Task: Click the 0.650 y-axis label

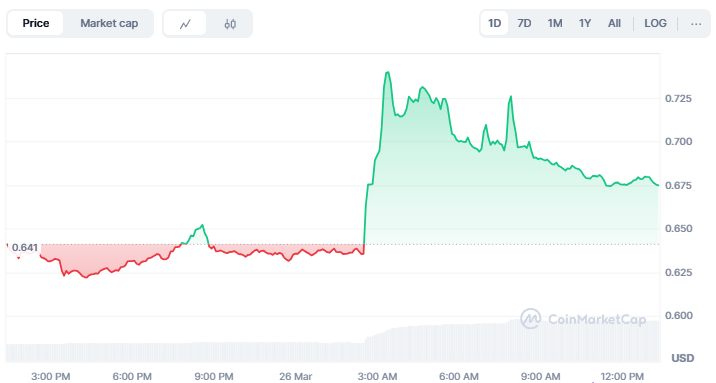Action: coord(678,229)
